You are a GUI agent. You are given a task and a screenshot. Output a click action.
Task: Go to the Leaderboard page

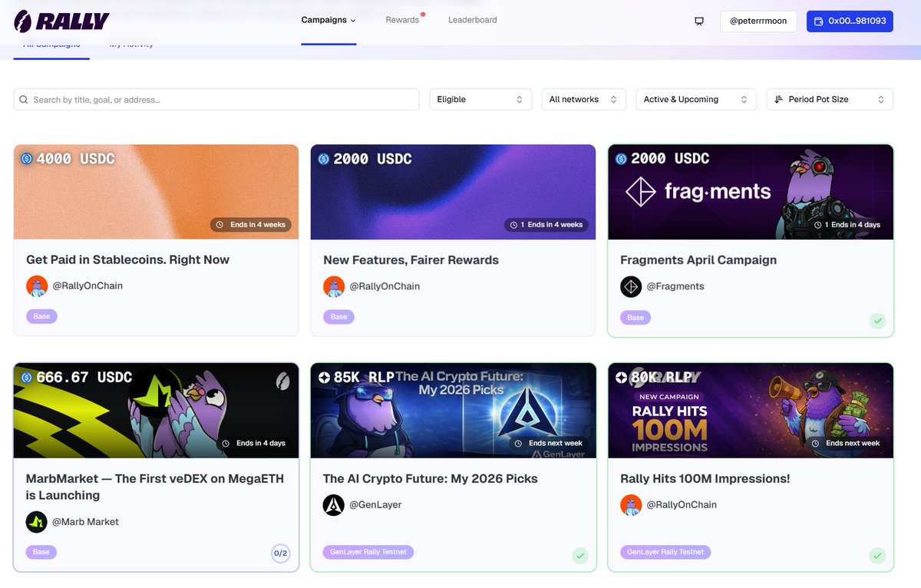click(473, 20)
